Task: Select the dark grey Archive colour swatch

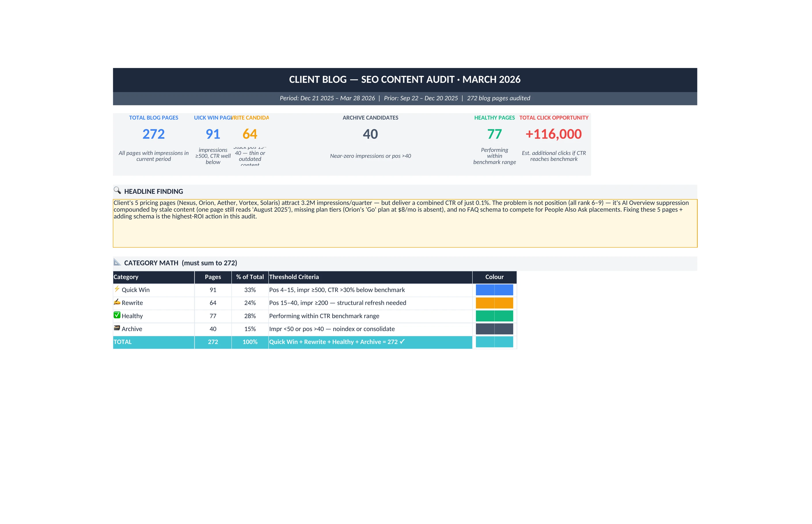Action: click(x=494, y=329)
